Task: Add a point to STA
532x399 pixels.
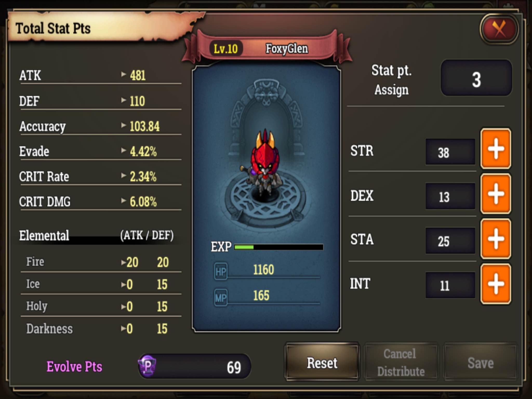Action: (x=496, y=239)
